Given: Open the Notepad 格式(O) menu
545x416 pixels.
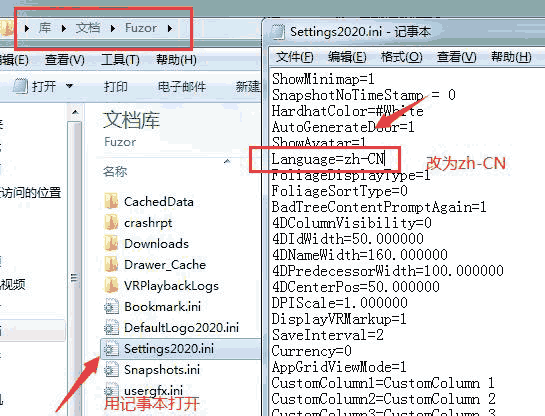Looking at the screenshot, I should (401, 57).
